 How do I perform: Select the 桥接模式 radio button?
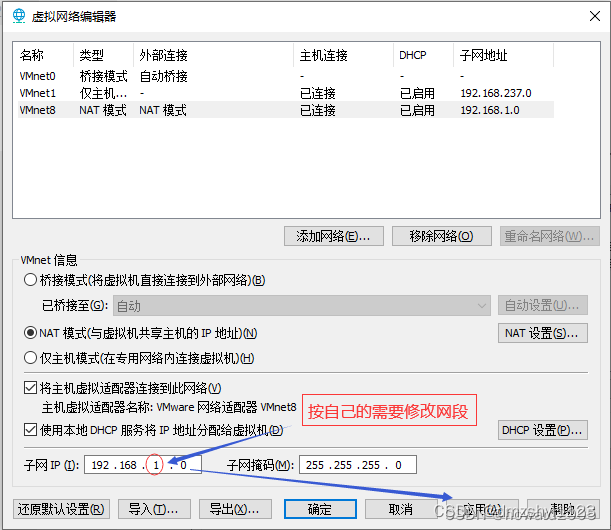[x=30, y=280]
